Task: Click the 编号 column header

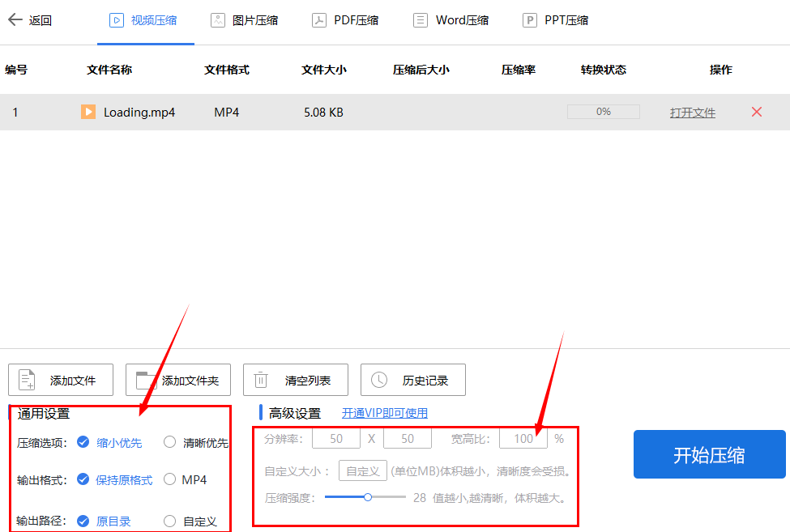Action: [16, 70]
